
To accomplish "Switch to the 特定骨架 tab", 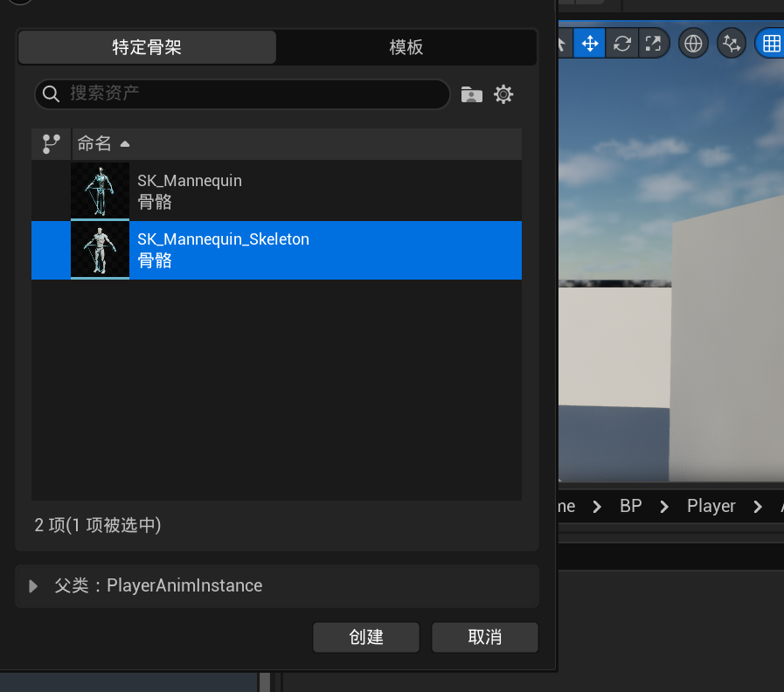I will pyautogui.click(x=147, y=47).
